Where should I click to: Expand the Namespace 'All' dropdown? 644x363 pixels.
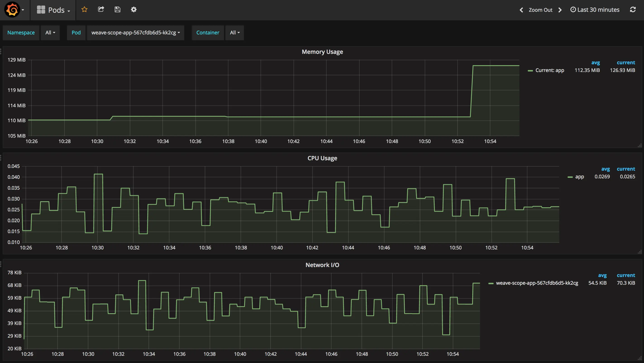pyautogui.click(x=50, y=33)
